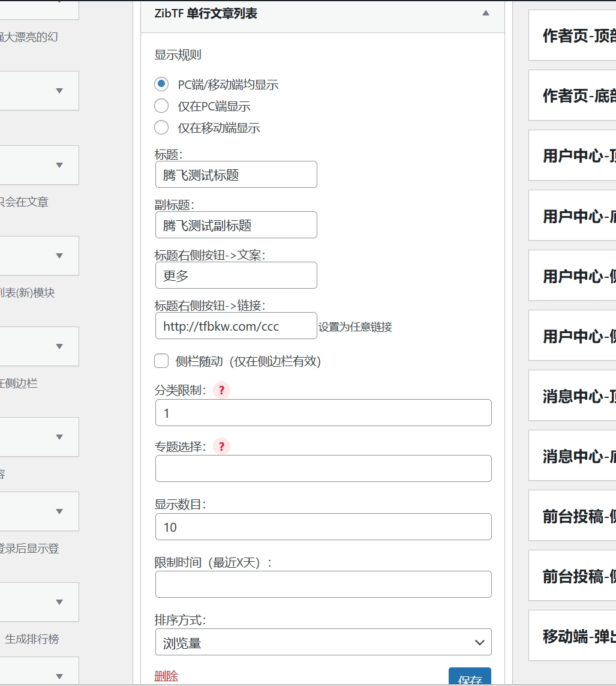
Task: Click the empty 限制时间 input field
Action: click(323, 583)
